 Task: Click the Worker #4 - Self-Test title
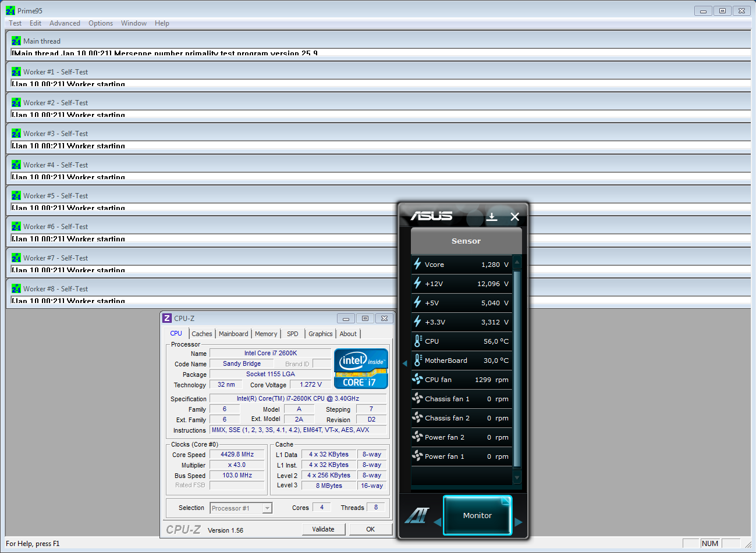coord(56,165)
